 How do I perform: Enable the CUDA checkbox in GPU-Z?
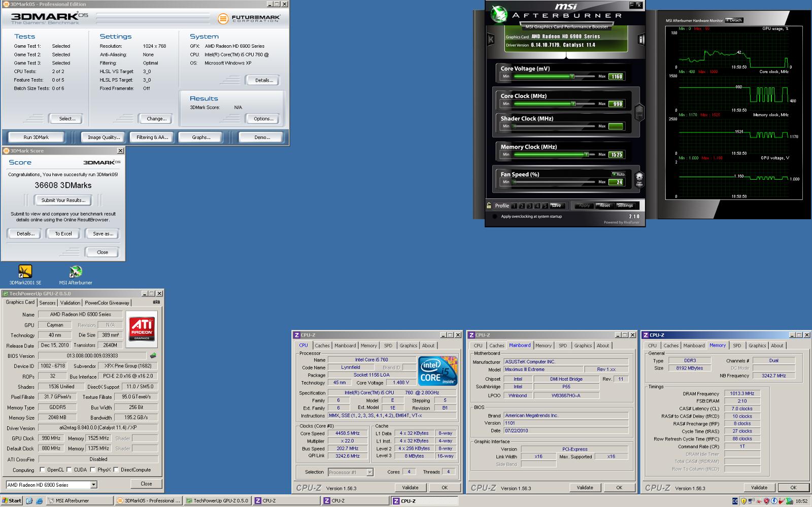[69, 469]
